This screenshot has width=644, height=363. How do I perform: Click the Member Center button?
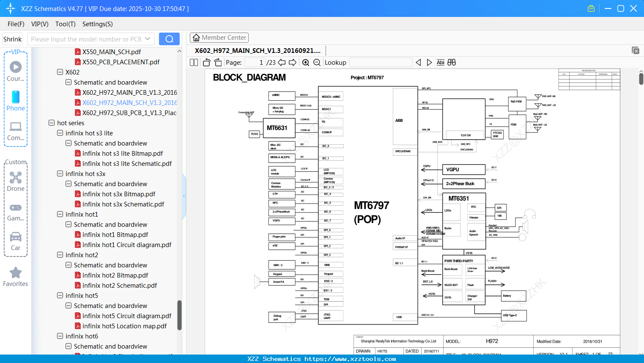tap(219, 38)
